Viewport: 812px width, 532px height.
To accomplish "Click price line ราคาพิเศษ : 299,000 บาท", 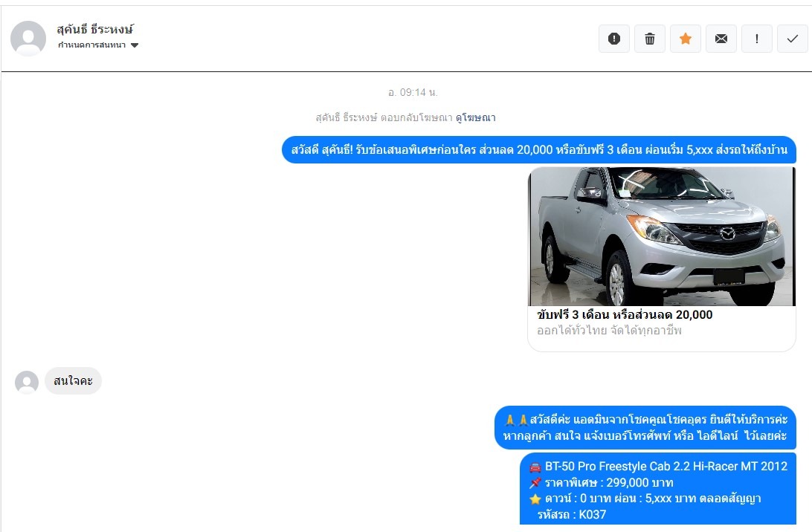I will [x=609, y=483].
